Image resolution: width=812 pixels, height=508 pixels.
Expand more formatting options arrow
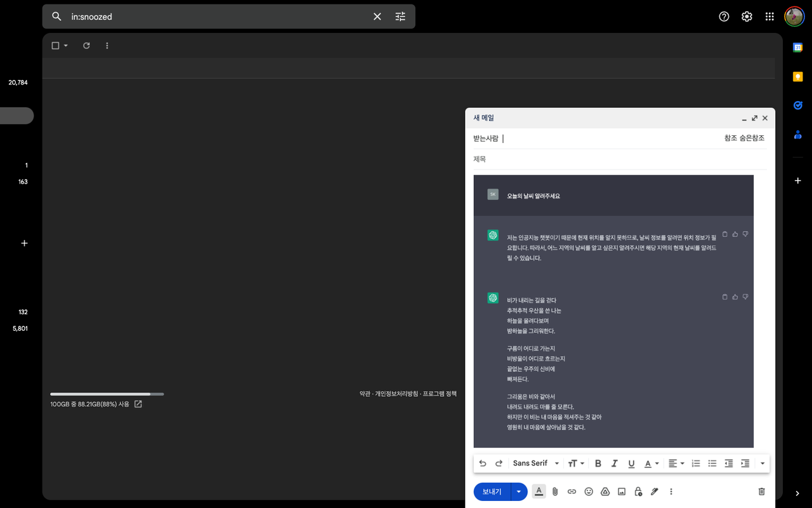(x=763, y=464)
